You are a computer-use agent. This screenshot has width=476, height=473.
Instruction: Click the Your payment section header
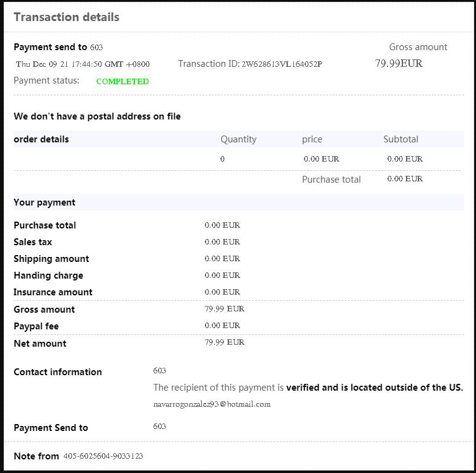45,202
